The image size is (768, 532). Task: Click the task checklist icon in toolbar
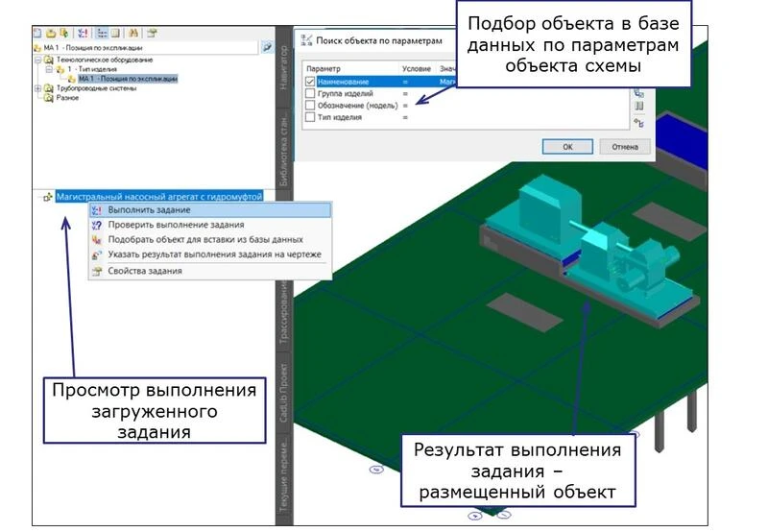click(84, 31)
